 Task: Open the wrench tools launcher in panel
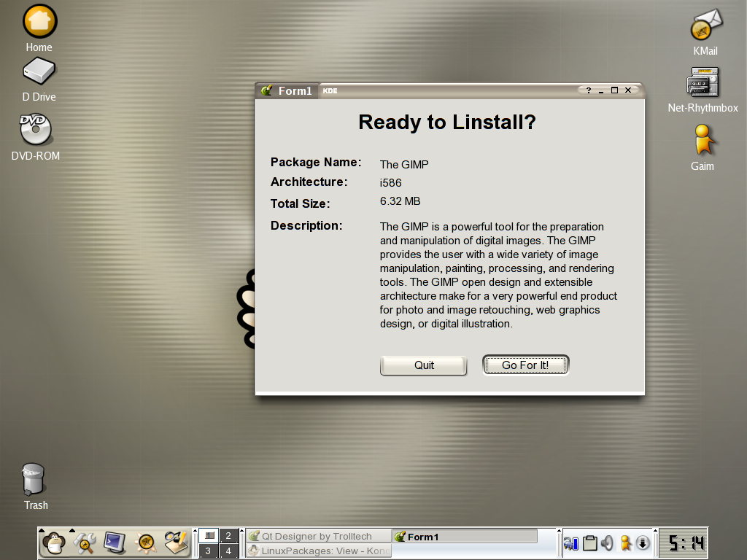pos(85,542)
